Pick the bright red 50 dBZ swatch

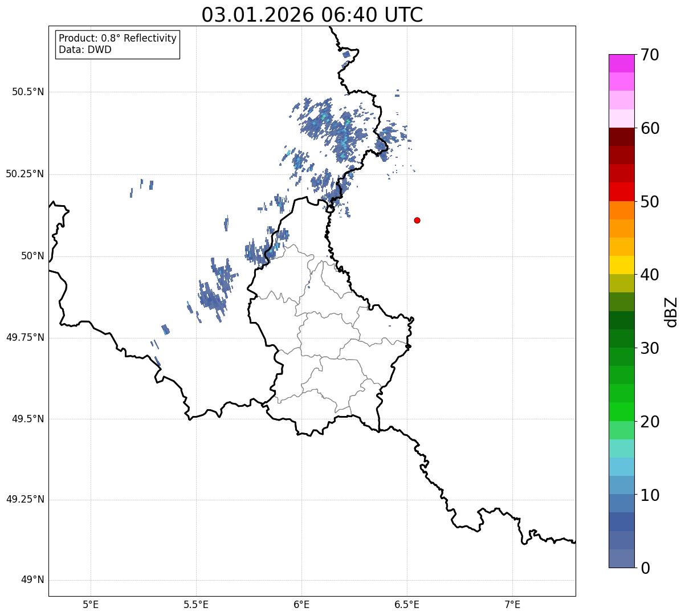tap(621, 191)
